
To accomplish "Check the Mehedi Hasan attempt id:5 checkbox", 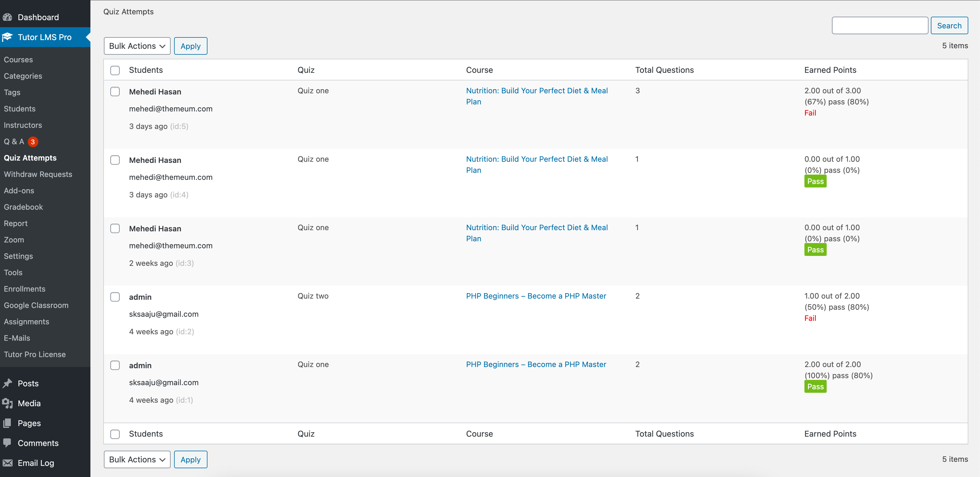I will 115,92.
